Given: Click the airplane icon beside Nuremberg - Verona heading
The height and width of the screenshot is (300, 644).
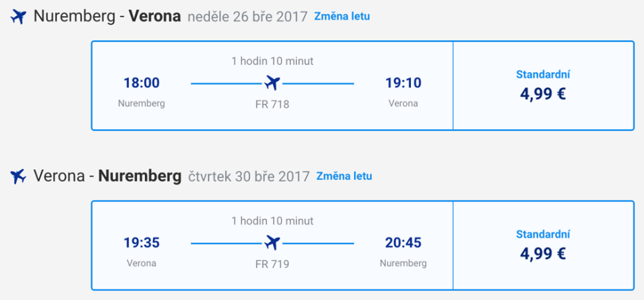Looking at the screenshot, I should (18, 16).
